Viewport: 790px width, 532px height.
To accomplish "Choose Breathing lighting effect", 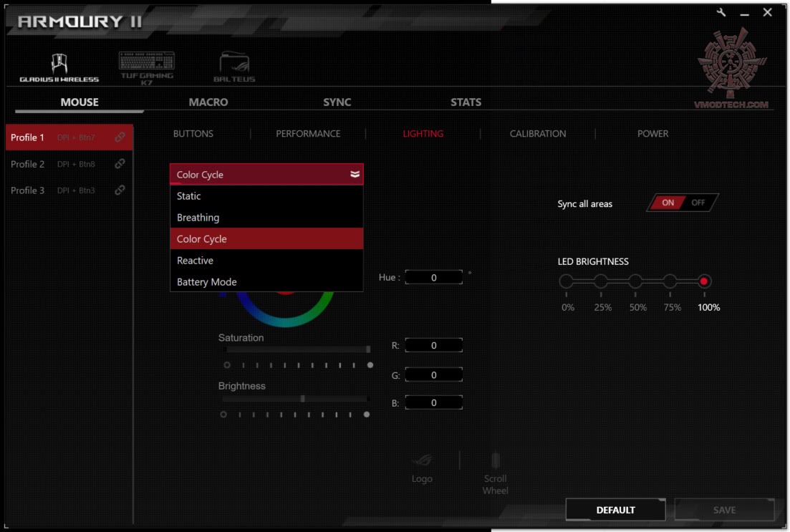I will (x=266, y=218).
